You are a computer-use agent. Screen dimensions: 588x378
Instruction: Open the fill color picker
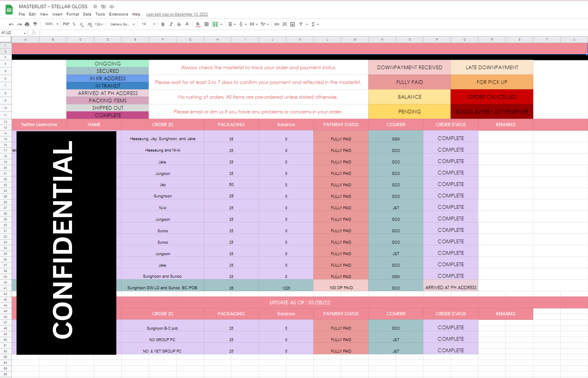198,24
